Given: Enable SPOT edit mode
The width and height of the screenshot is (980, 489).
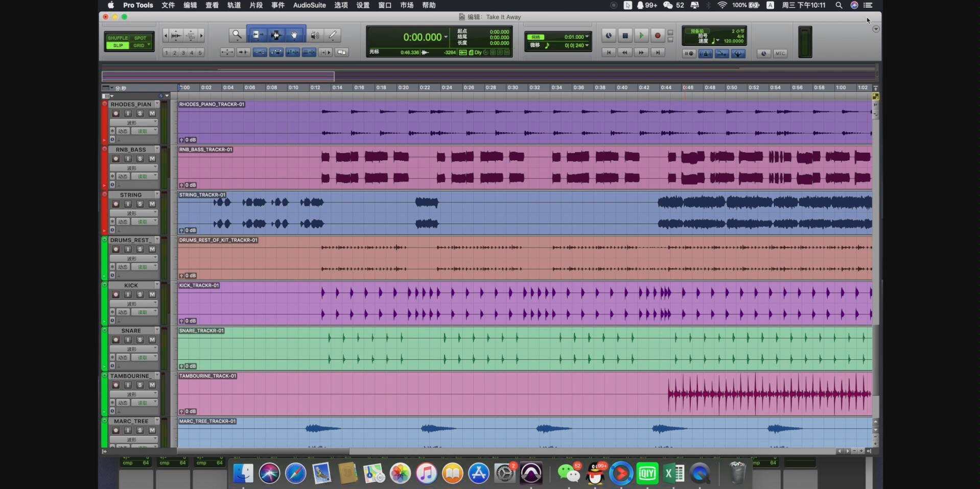Looking at the screenshot, I should coord(140,38).
